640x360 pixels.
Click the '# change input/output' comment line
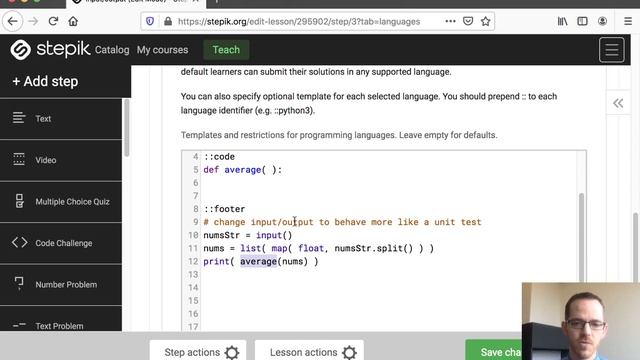tap(342, 222)
